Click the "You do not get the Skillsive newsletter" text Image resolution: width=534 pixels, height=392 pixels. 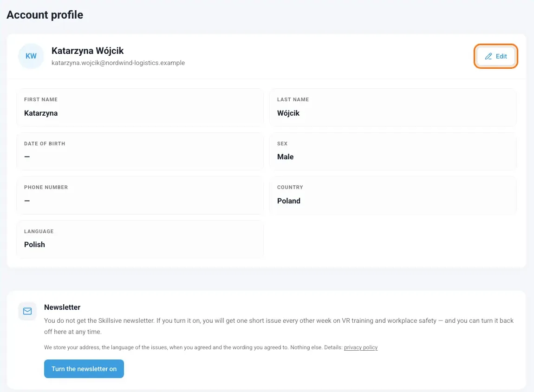pyautogui.click(x=279, y=326)
